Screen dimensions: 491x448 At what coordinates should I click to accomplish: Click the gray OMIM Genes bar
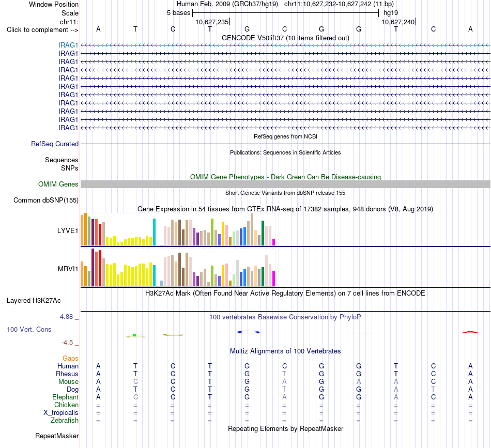285,184
